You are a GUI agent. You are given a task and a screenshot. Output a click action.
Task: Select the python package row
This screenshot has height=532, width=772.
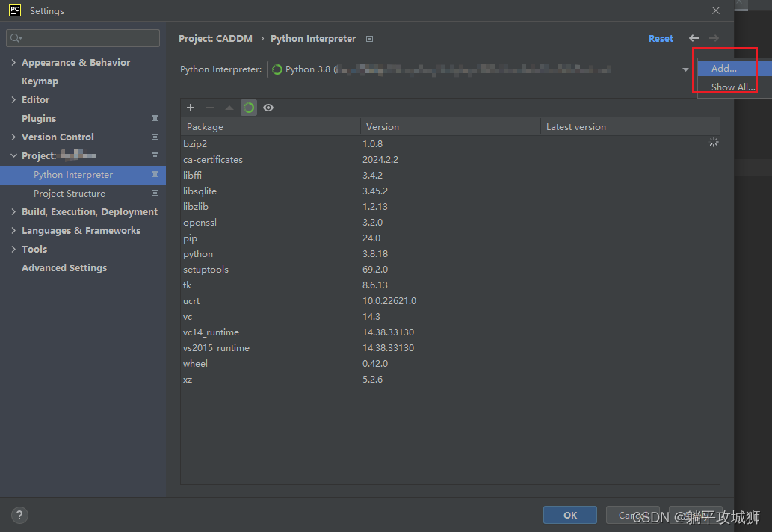pyautogui.click(x=450, y=254)
